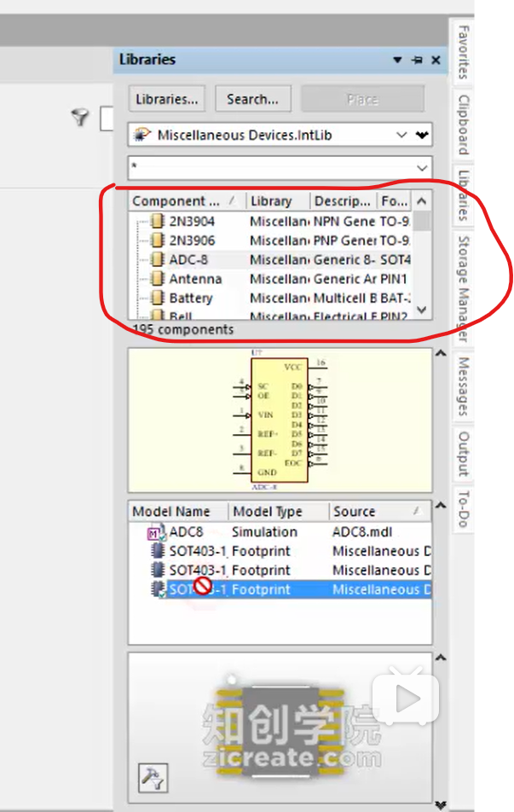
Task: Sort by Library column header
Action: tap(277, 201)
